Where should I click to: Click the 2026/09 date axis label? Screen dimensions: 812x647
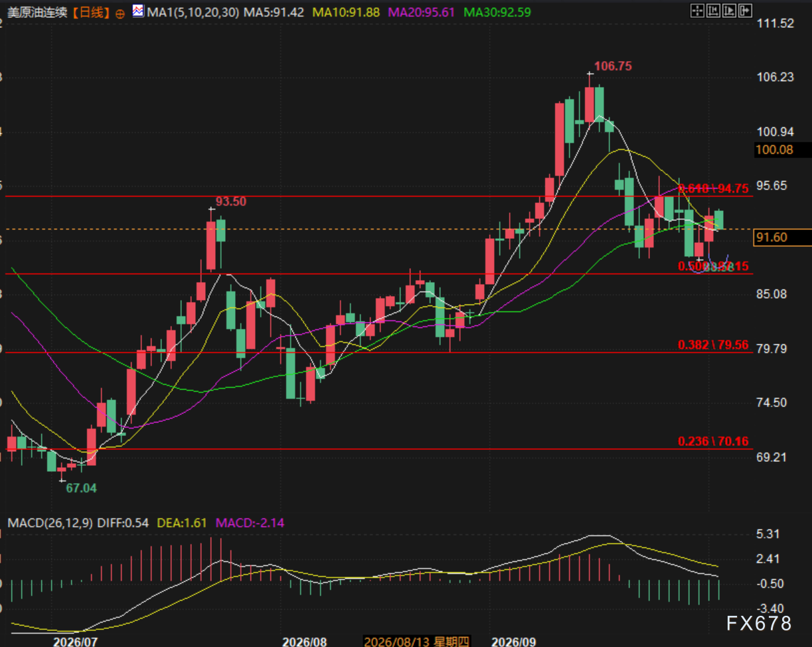click(x=513, y=642)
